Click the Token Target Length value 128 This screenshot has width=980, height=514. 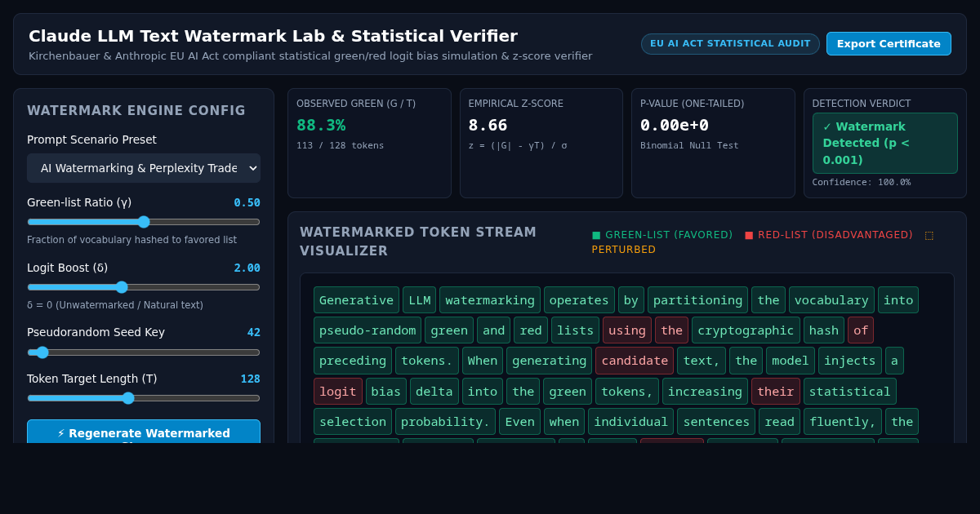coord(250,379)
